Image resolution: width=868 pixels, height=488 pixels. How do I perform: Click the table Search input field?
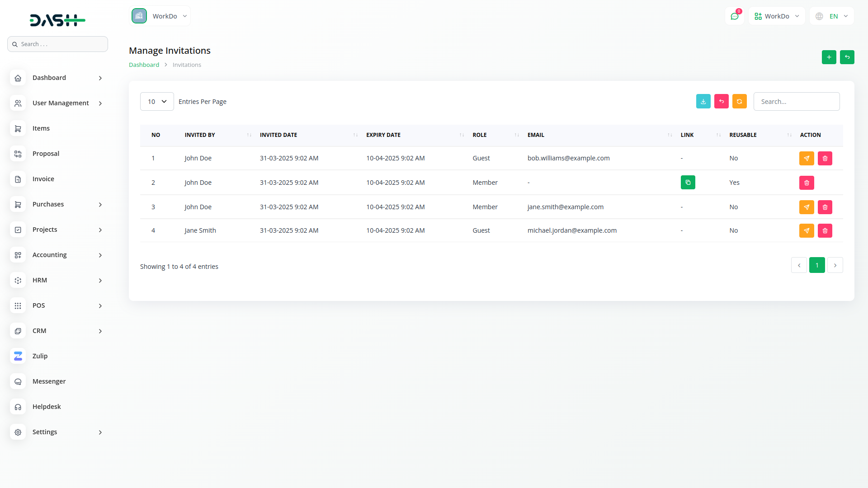point(796,102)
